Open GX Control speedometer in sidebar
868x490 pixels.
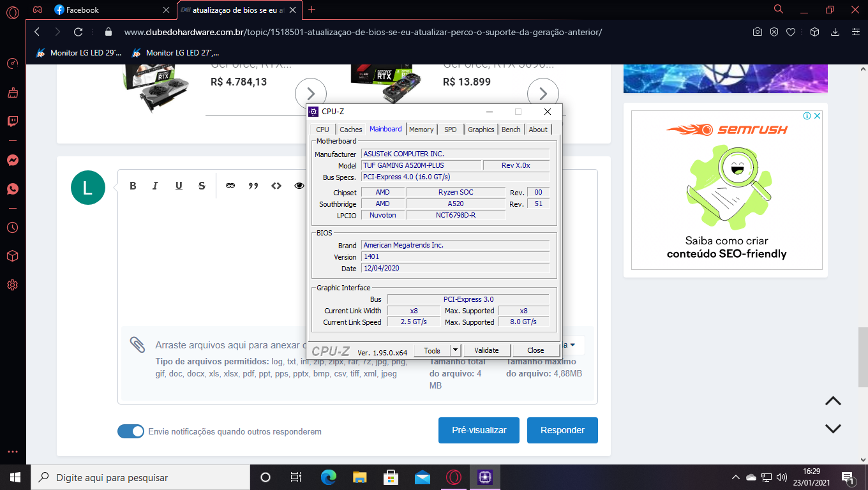point(13,64)
